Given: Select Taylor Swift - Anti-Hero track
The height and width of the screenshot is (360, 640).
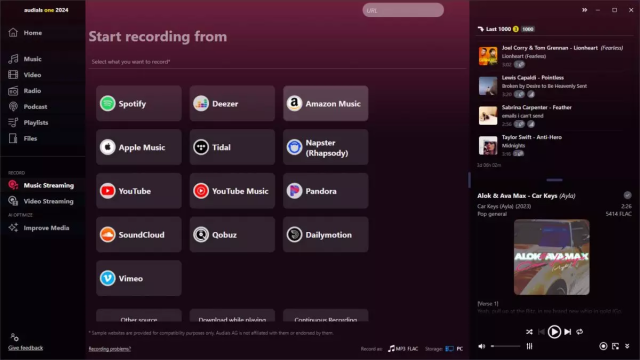Looking at the screenshot, I should [x=551, y=145].
